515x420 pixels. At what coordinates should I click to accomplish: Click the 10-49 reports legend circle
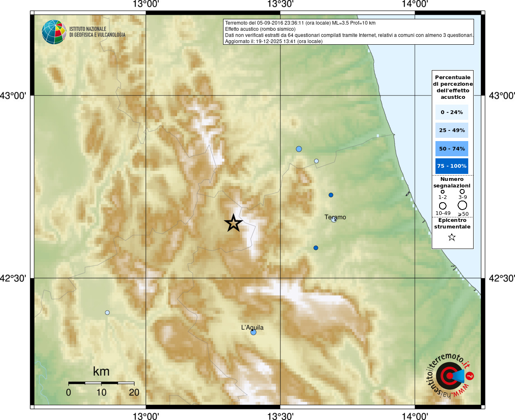[442, 205]
